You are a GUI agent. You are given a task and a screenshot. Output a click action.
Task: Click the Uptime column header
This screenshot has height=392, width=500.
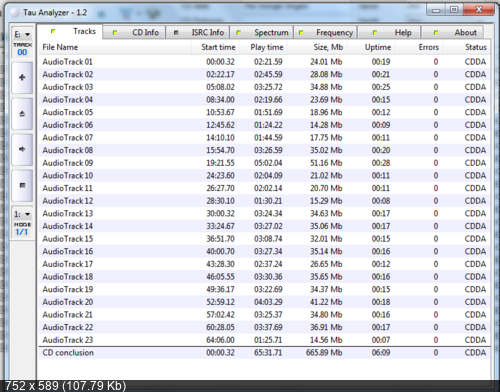[x=370, y=47]
